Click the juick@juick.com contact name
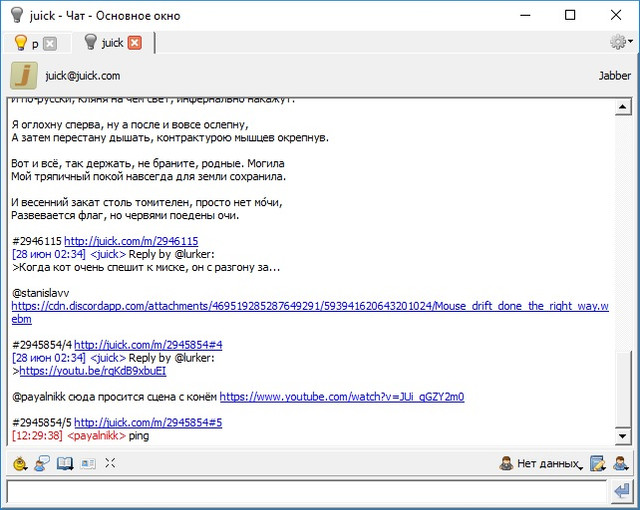The image size is (640, 510). pos(82,76)
